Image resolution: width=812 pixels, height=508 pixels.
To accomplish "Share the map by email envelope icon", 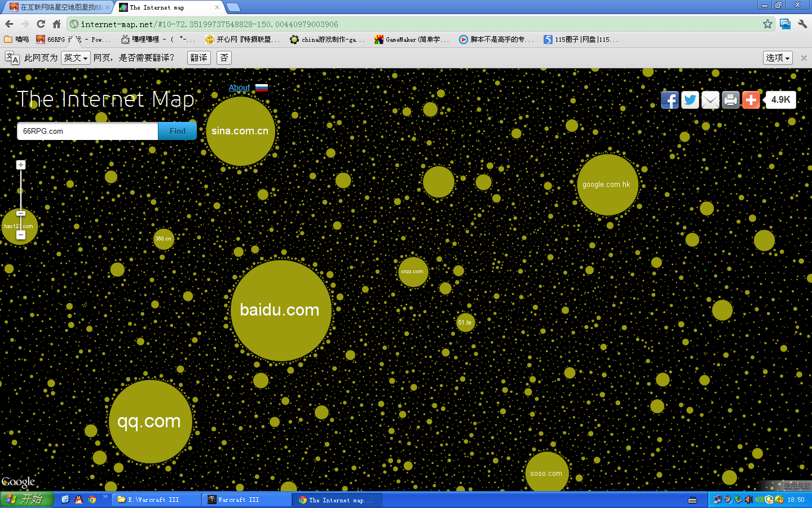I will 710,100.
